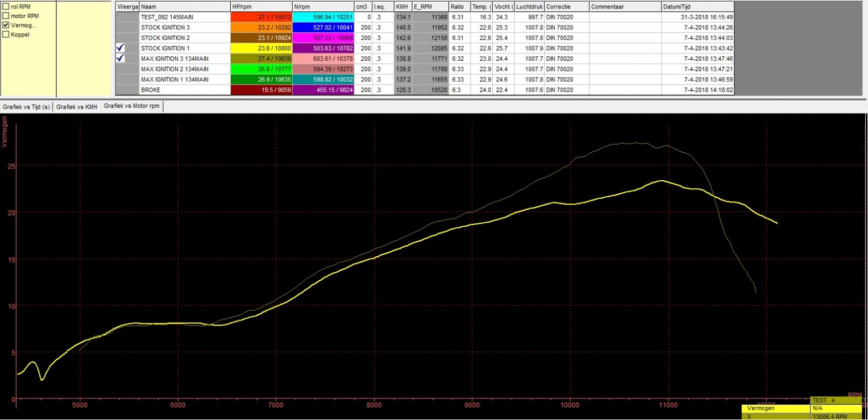This screenshot has width=868, height=420.
Task: Click the dark green HP/rpm swatch 26.9 / 10635
Action: (261, 80)
